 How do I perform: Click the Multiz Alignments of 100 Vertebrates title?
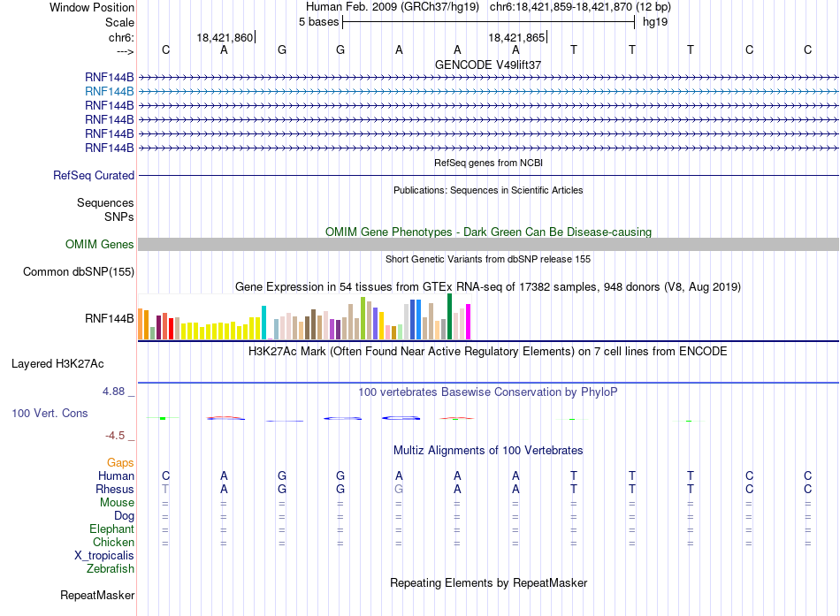[488, 451]
